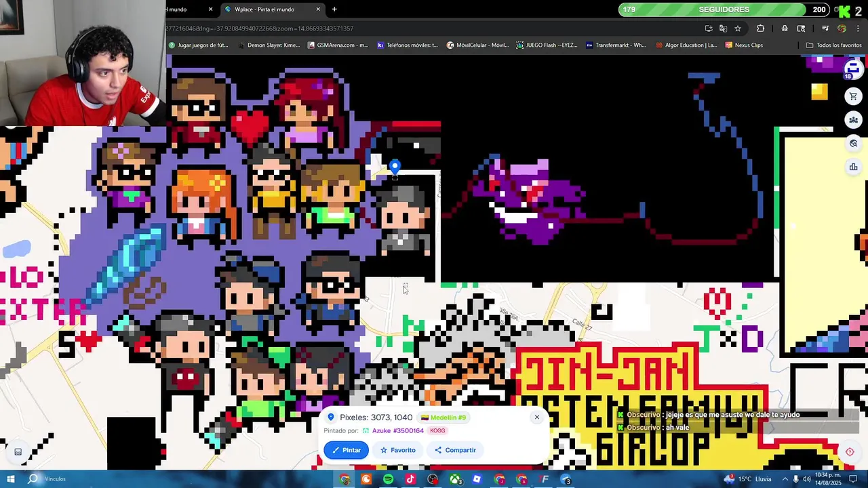Click the translate page icon
Screen dimensions: 868x488
click(x=723, y=28)
